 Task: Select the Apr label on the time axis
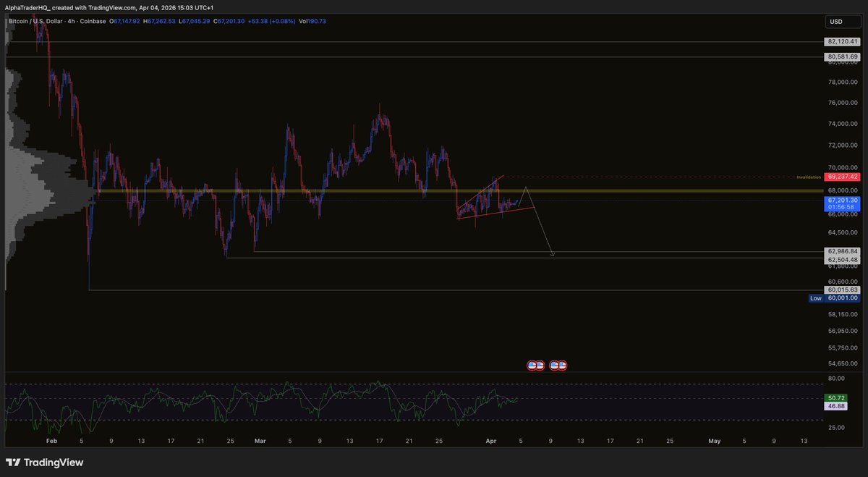[x=490, y=440]
